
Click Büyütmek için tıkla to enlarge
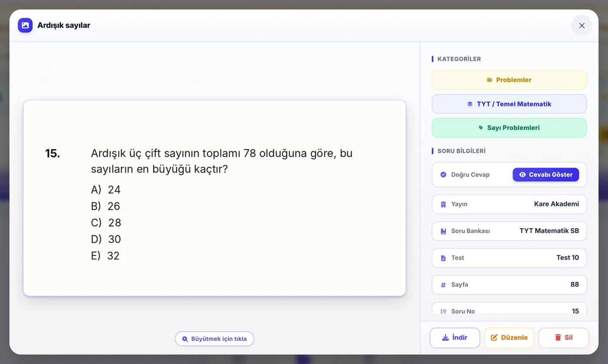(215, 339)
